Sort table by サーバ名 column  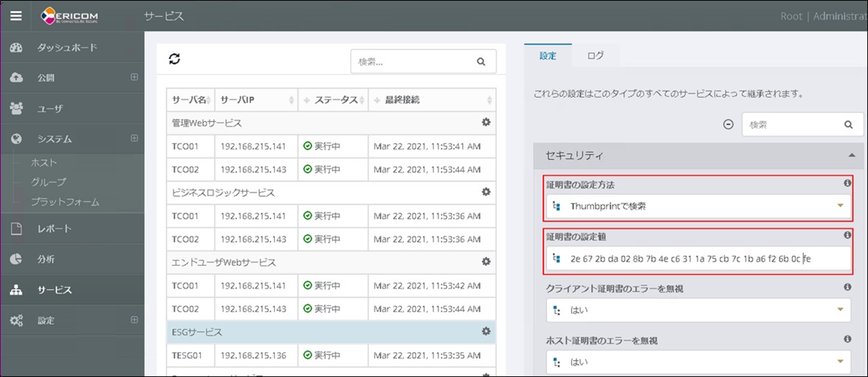[189, 100]
